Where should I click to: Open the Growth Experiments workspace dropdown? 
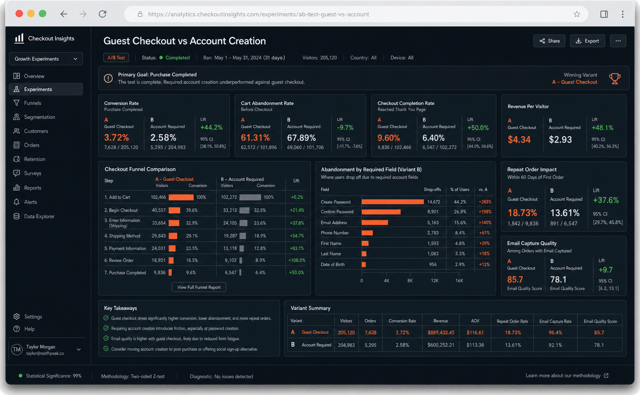(x=46, y=59)
